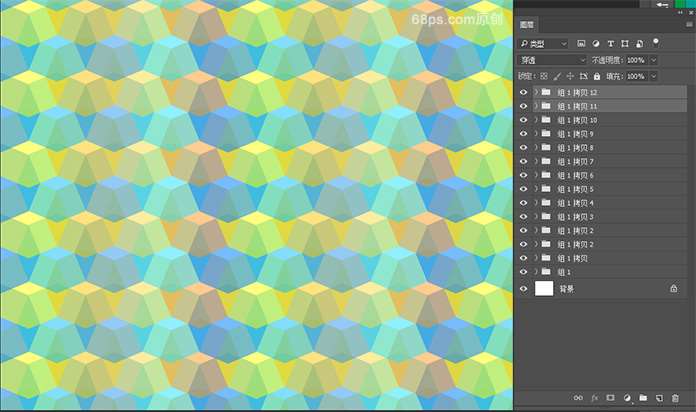This screenshot has width=696, height=412.
Task: Toggle visibility of 组 1 拷贝 9
Action: (524, 133)
